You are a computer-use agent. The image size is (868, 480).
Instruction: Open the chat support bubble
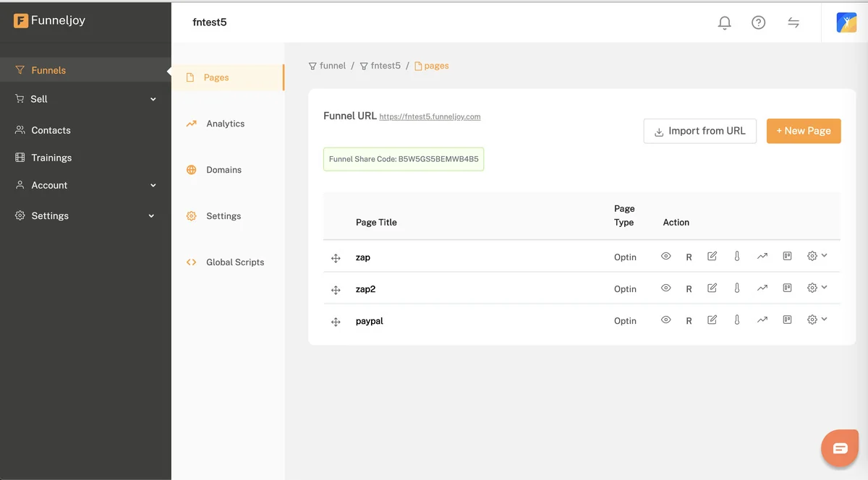(x=839, y=448)
